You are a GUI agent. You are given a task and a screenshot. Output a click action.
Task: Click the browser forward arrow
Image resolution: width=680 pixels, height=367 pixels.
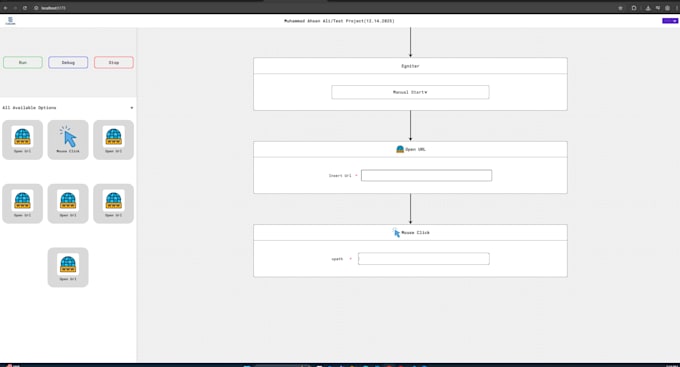(15, 8)
